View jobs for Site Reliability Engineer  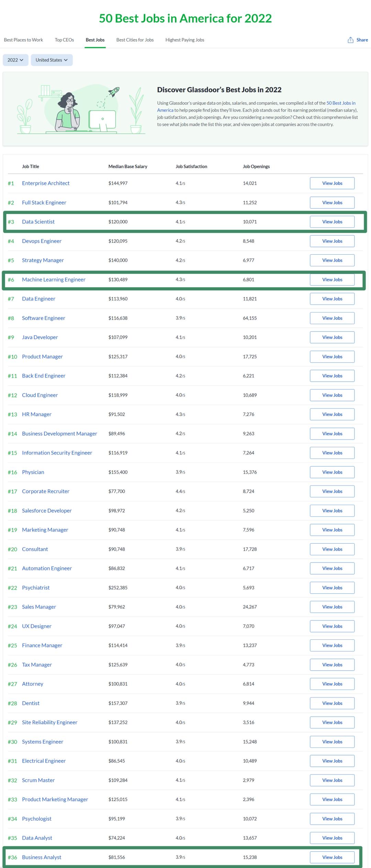click(332, 722)
